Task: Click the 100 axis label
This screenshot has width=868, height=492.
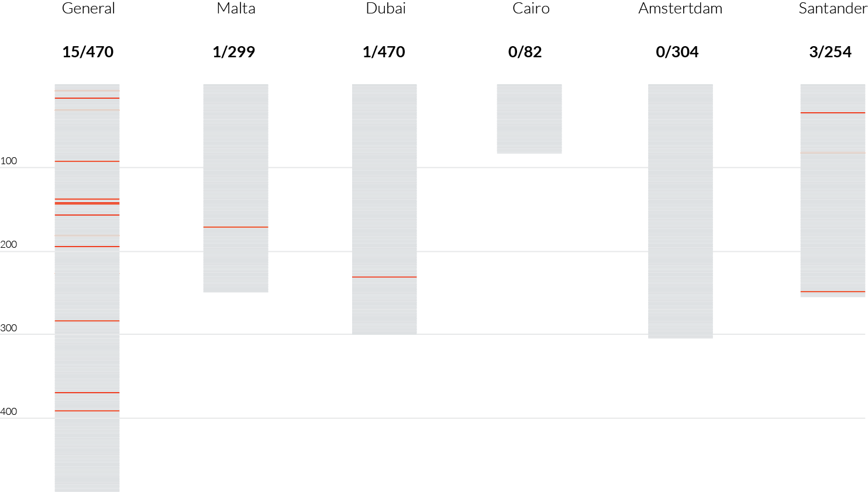Action: coord(9,161)
